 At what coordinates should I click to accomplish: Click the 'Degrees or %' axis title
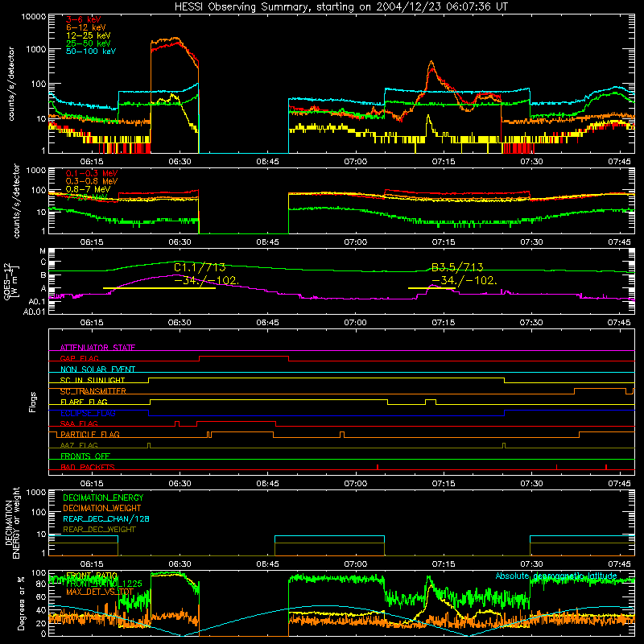click(x=21, y=603)
